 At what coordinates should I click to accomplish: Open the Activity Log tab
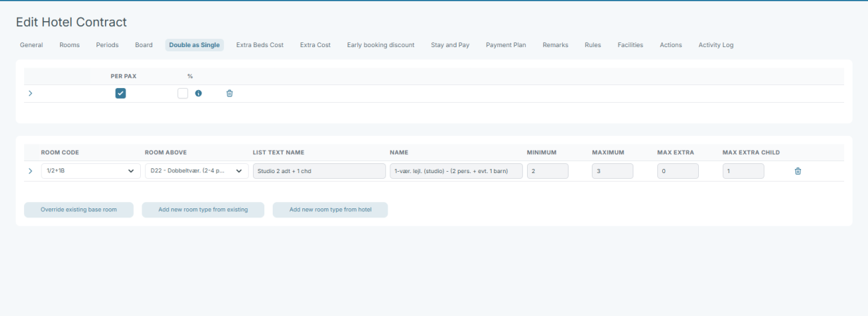pyautogui.click(x=716, y=45)
